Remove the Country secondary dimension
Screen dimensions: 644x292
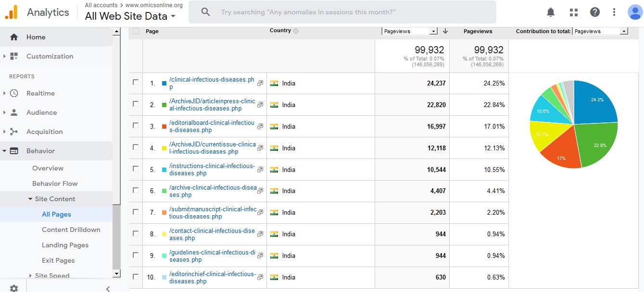click(296, 31)
